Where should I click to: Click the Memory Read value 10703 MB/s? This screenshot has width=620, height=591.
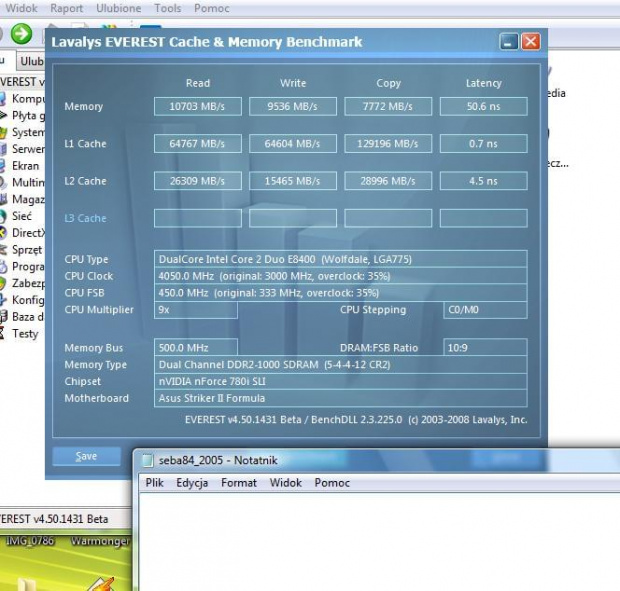pos(198,106)
